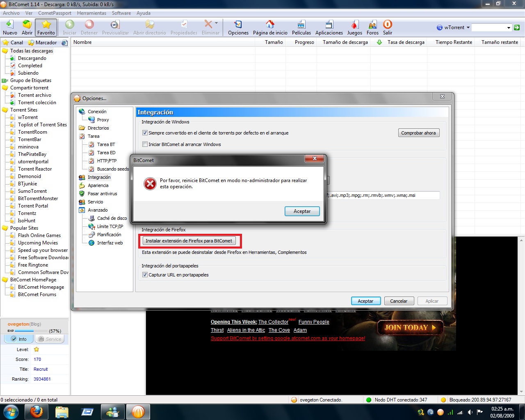
Task: Select Conexión in Opciones tree
Action: pyautogui.click(x=97, y=112)
